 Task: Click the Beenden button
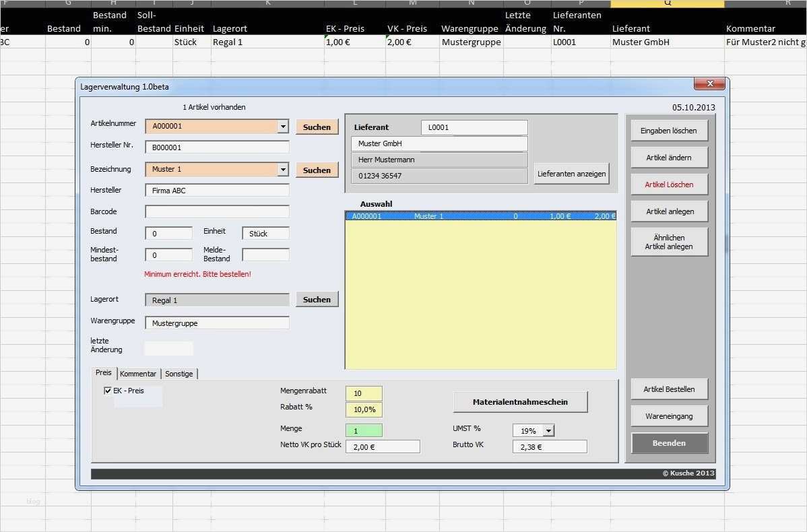[669, 443]
